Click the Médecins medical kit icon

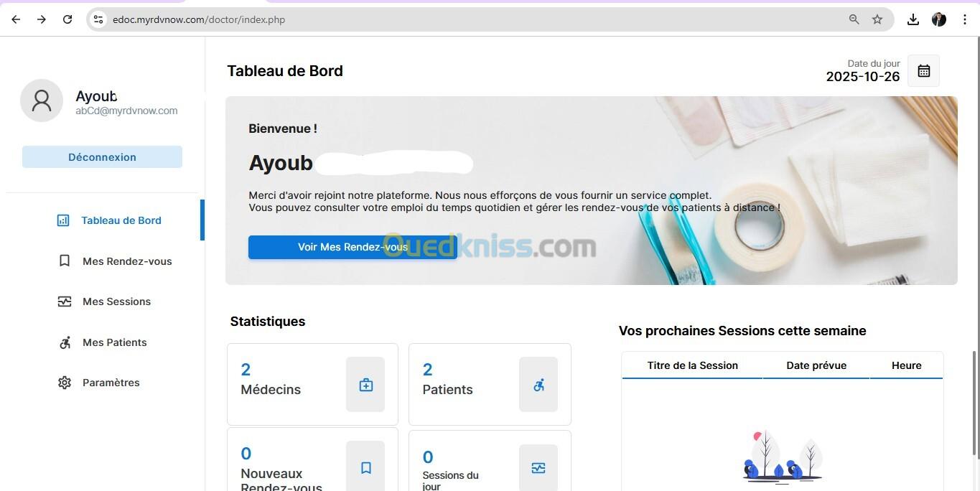pos(365,385)
